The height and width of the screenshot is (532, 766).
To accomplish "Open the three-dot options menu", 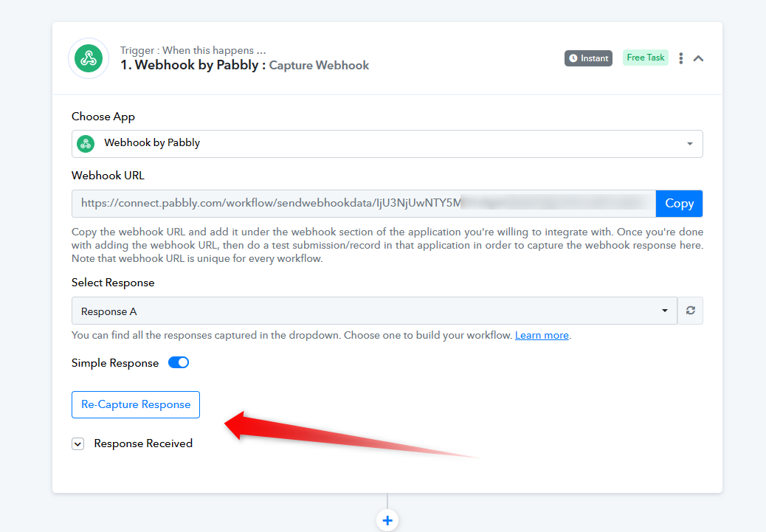I will click(680, 58).
